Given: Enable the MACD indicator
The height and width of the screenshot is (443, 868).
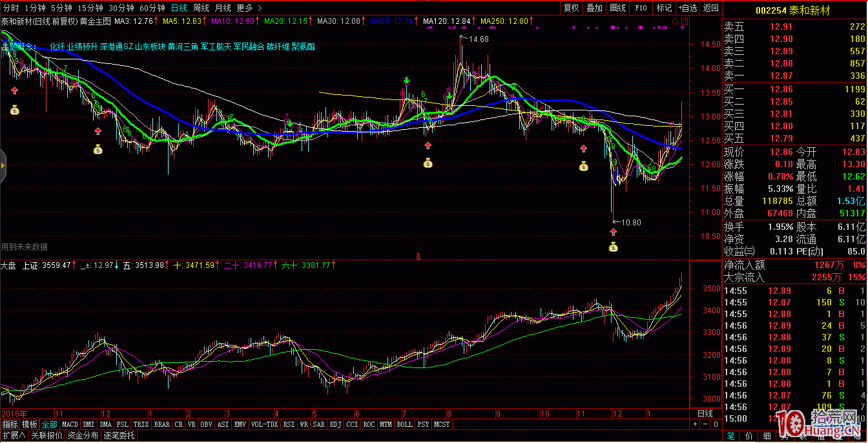Looking at the screenshot, I should tap(70, 424).
